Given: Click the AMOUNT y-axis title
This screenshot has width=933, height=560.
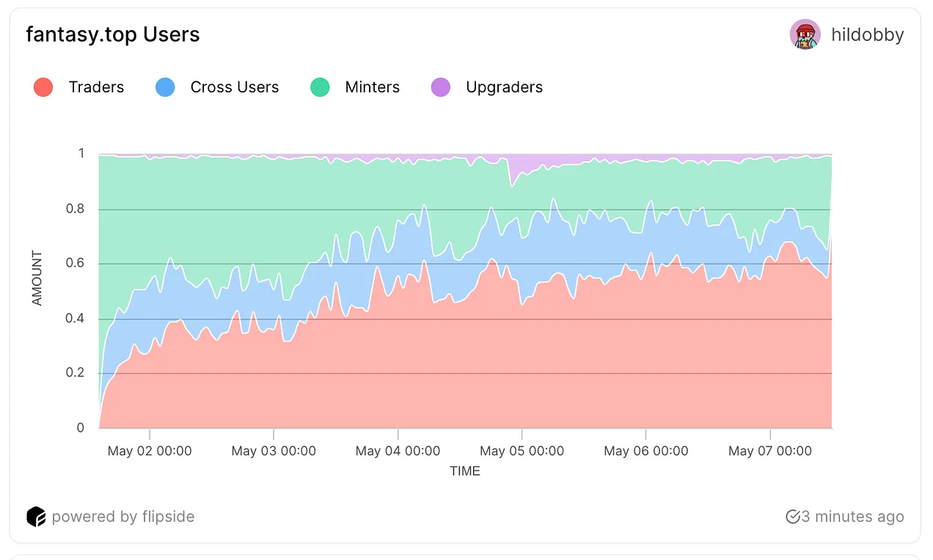Looking at the screenshot, I should pyautogui.click(x=37, y=279).
